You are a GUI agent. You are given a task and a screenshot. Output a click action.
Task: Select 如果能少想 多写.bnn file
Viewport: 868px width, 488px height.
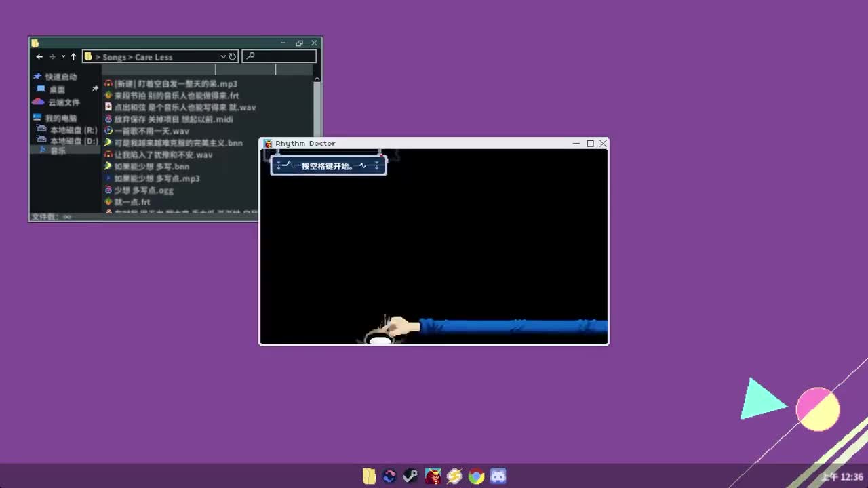coord(146,167)
